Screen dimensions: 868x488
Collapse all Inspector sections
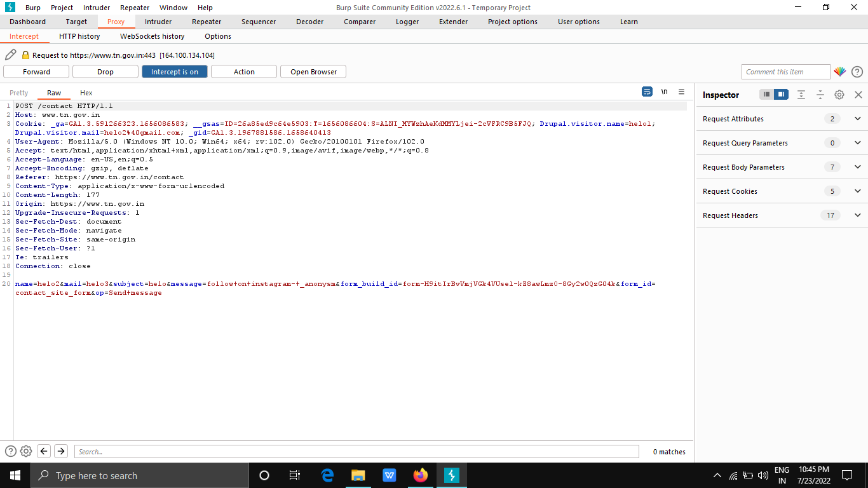[820, 95]
